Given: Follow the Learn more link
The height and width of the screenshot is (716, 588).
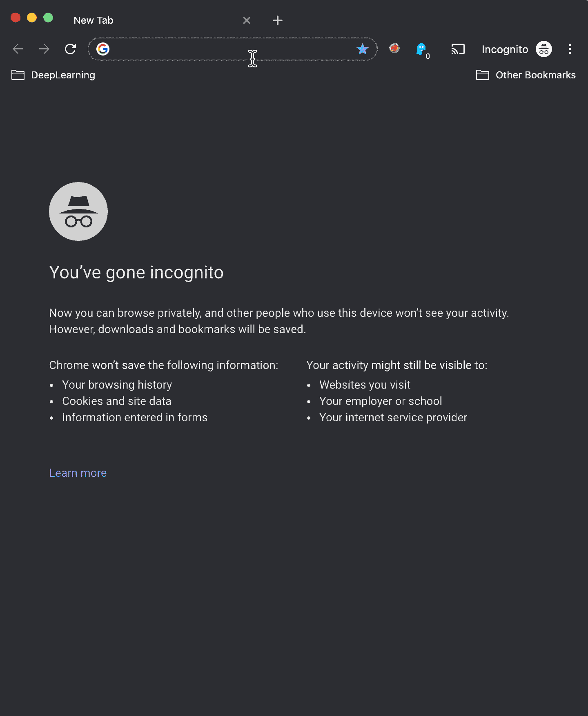Looking at the screenshot, I should pyautogui.click(x=78, y=473).
